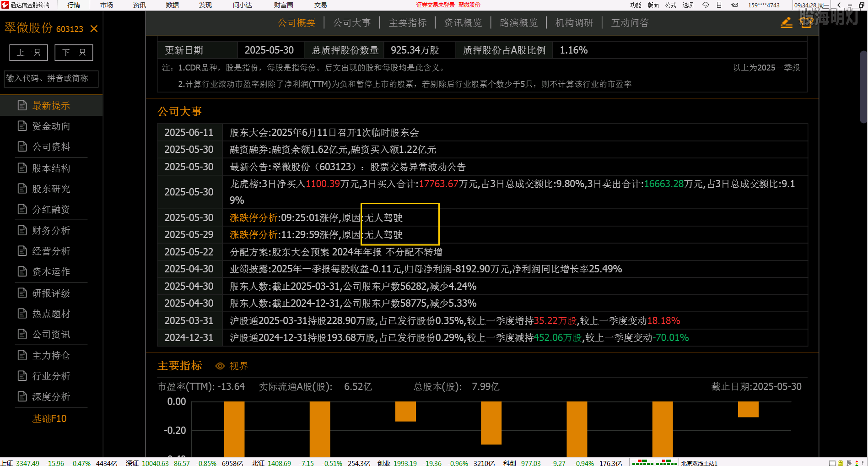Open the 财务分析 page icon

(x=22, y=230)
